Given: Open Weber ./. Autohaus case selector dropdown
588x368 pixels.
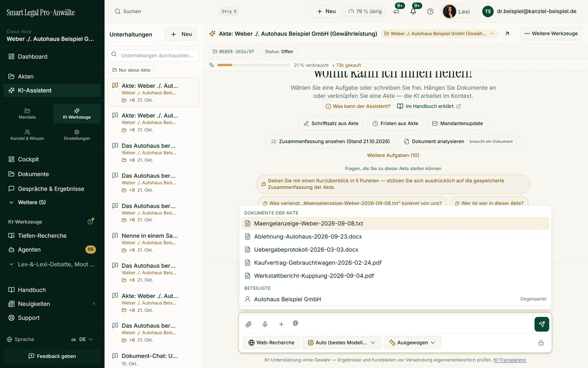Looking at the screenshot, I should click(439, 33).
